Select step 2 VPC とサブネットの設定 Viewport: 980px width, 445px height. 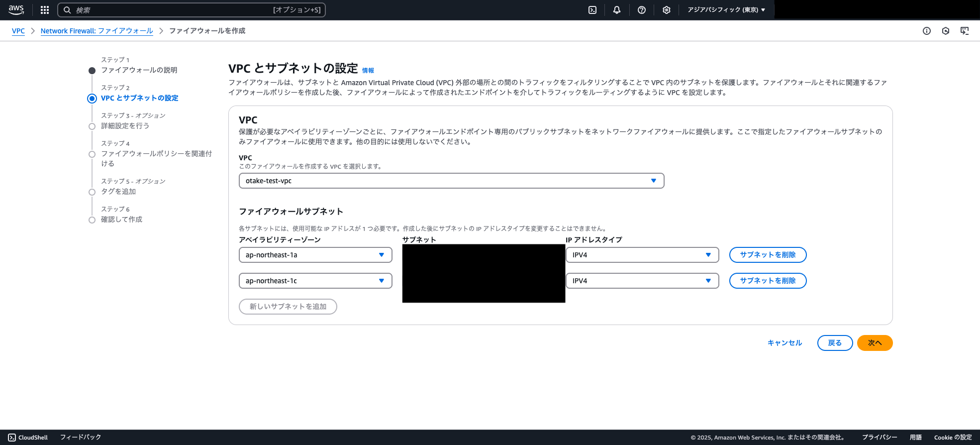pos(140,98)
